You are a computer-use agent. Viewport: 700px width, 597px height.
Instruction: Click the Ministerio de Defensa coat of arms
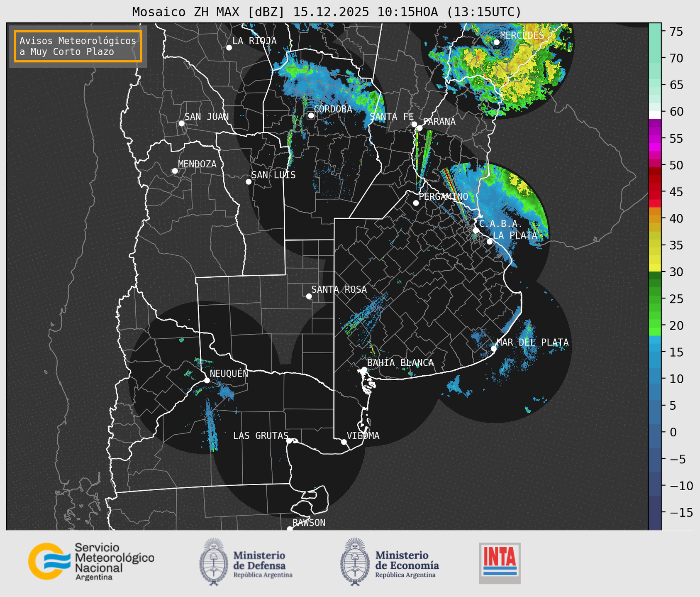pyautogui.click(x=214, y=562)
